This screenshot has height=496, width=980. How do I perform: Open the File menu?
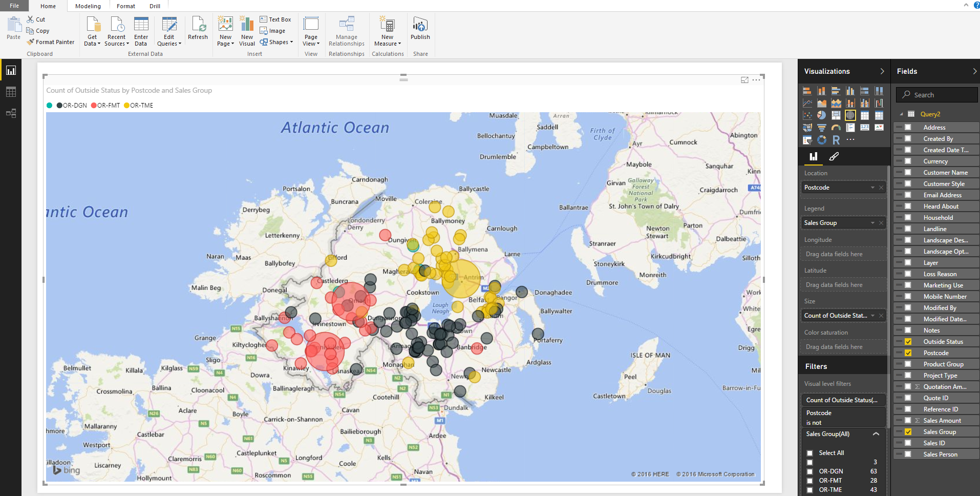tap(14, 6)
